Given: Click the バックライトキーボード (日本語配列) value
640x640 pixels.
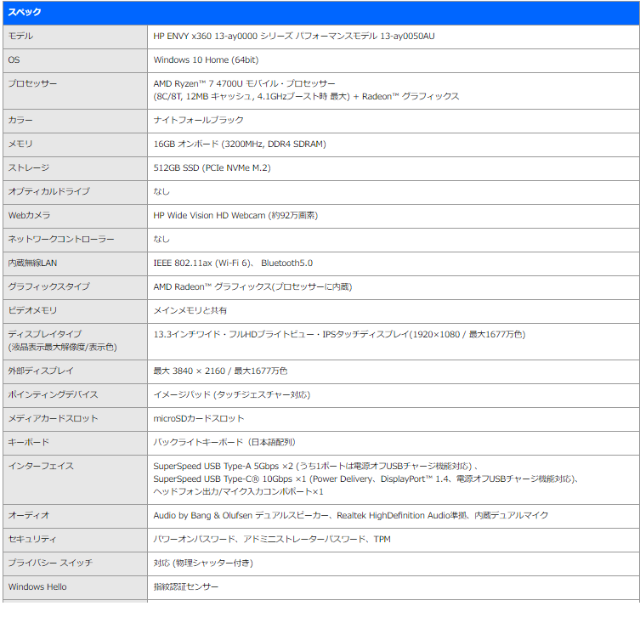Looking at the screenshot, I should tap(224, 442).
